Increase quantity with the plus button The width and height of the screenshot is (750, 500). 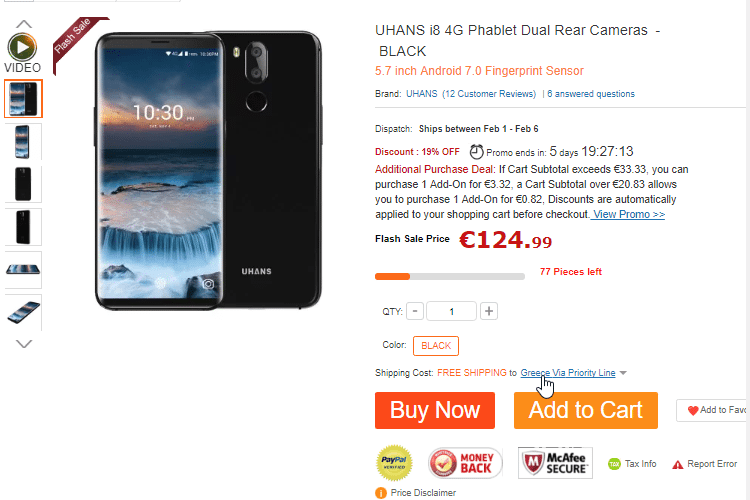(x=488, y=311)
